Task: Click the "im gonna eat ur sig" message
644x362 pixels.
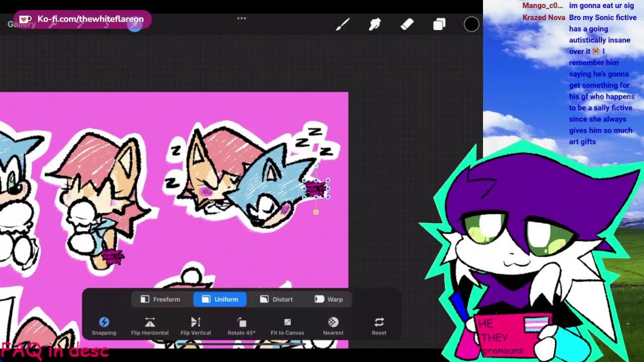Action: pyautogui.click(x=602, y=6)
